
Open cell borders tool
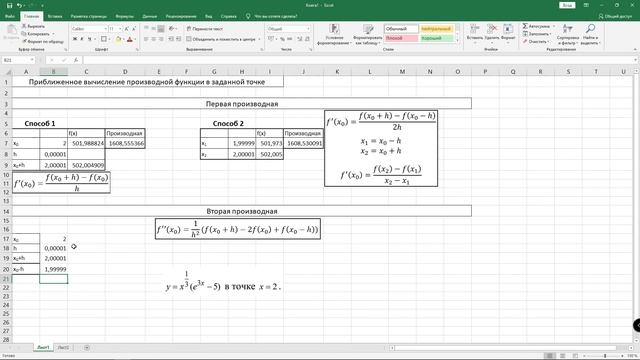(104, 39)
